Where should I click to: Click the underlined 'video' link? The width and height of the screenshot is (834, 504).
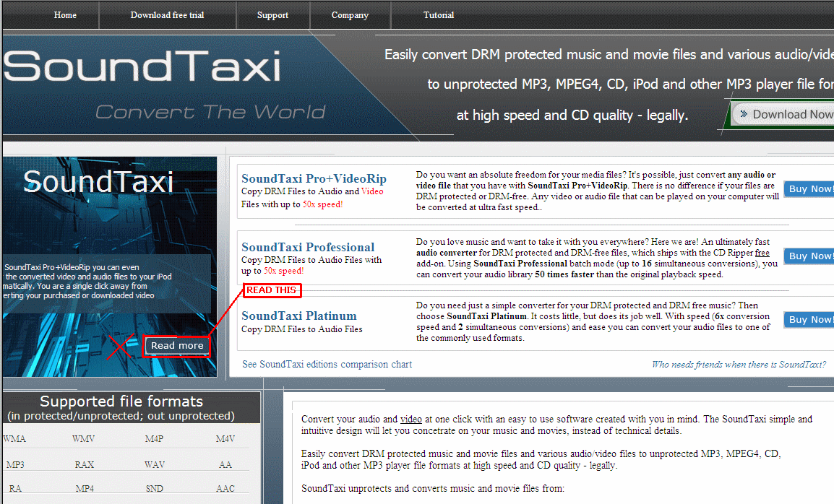[410, 419]
